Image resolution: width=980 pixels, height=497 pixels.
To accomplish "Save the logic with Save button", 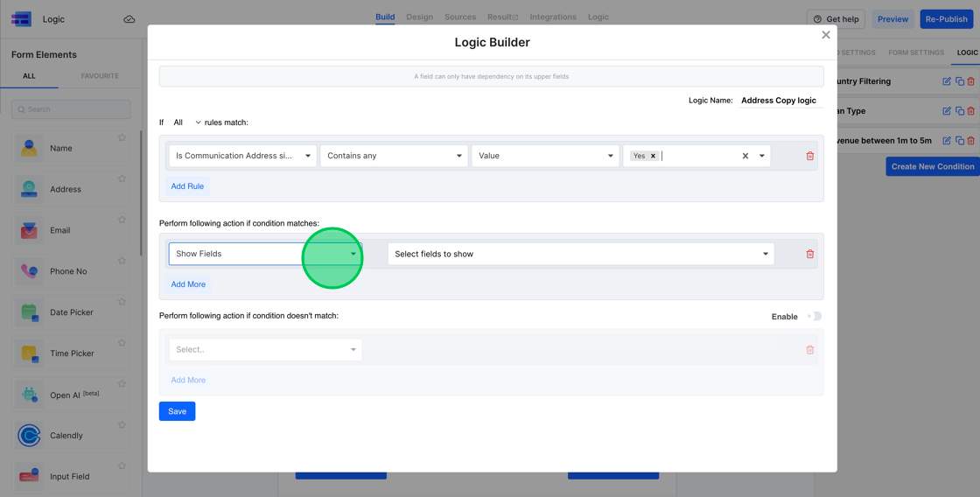I will coord(177,411).
